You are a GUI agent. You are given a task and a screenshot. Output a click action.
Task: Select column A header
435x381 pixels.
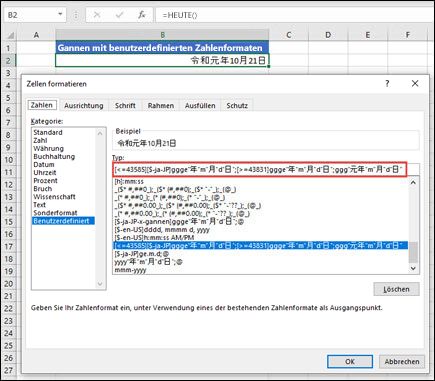click(x=36, y=35)
